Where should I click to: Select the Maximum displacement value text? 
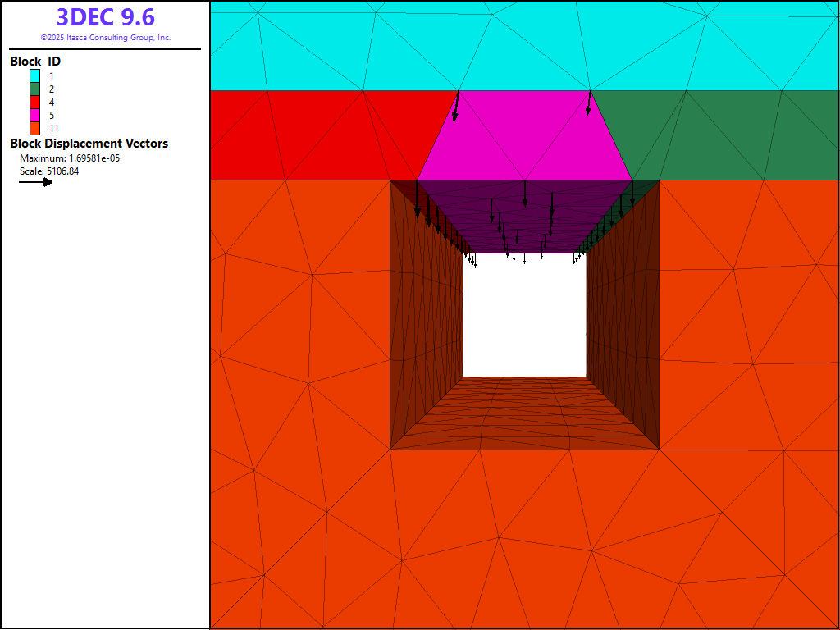click(70, 158)
